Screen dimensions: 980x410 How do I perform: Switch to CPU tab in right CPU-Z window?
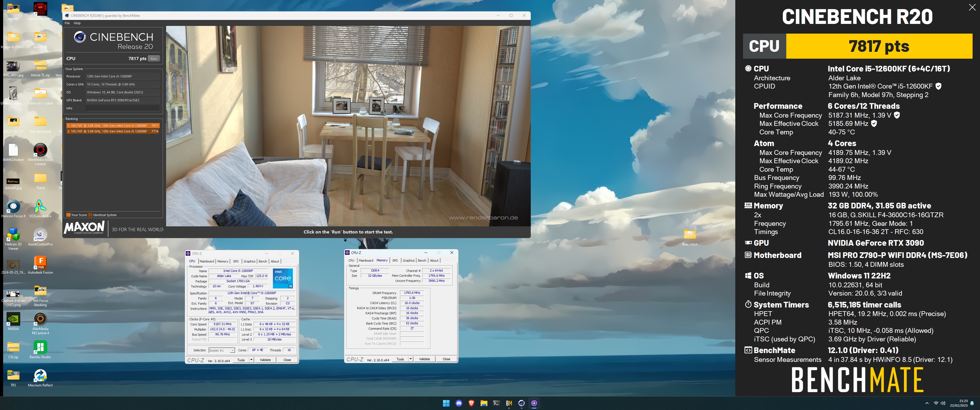[351, 261]
